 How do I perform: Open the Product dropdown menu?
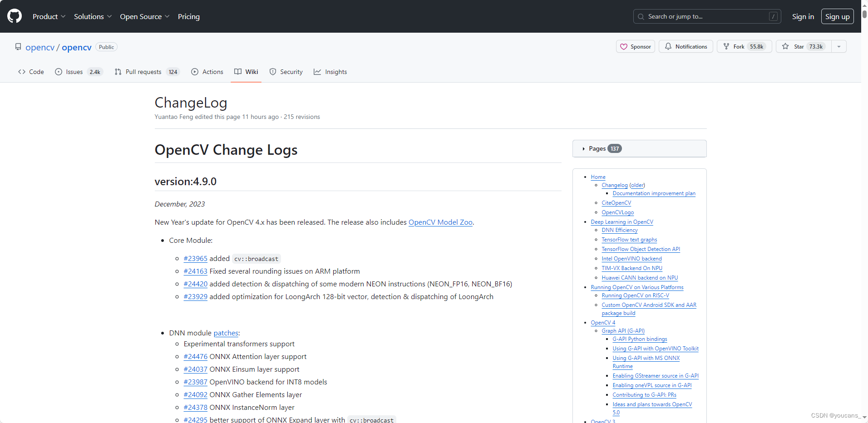point(49,16)
